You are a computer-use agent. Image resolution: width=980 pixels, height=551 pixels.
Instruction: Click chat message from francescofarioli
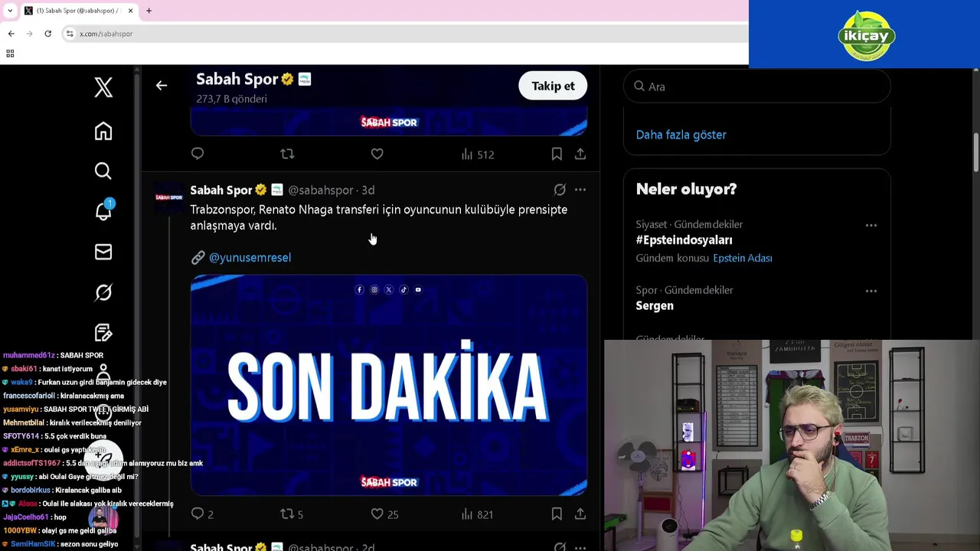pyautogui.click(x=64, y=396)
